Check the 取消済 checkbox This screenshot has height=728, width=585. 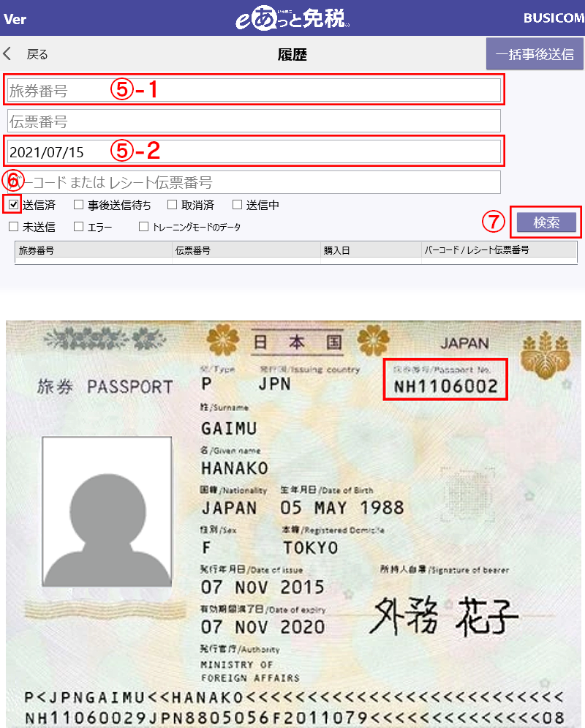[172, 204]
